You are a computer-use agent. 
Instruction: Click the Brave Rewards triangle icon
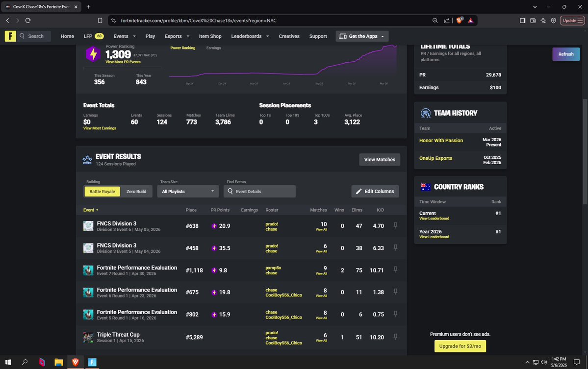[x=471, y=21]
